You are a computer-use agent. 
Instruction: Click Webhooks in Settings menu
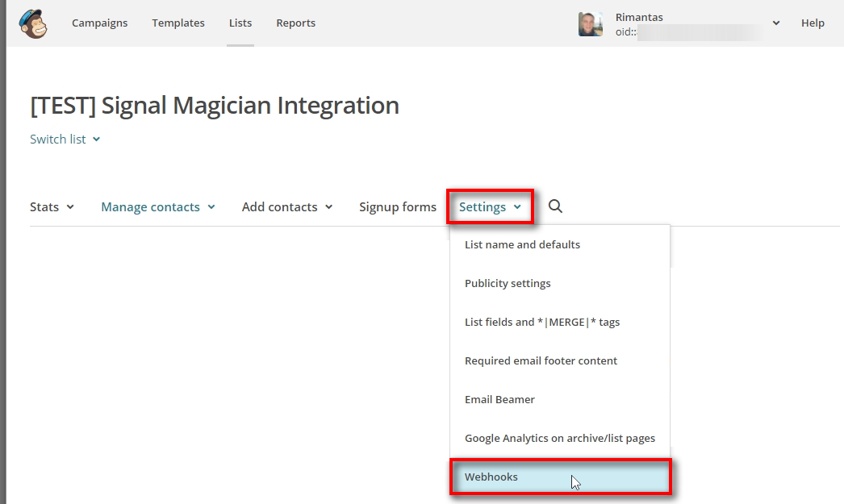[x=491, y=477]
